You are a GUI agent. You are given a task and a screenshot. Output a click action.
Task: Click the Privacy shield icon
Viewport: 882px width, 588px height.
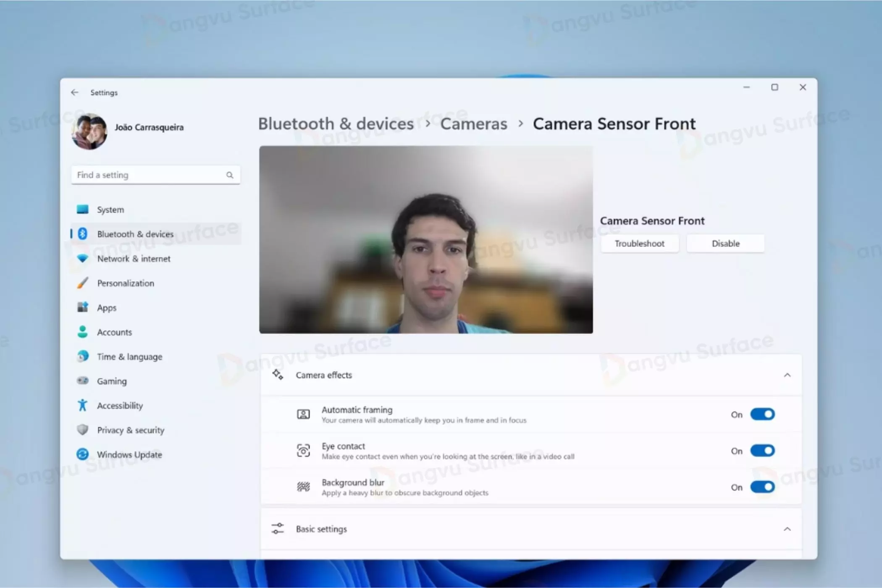(x=83, y=430)
